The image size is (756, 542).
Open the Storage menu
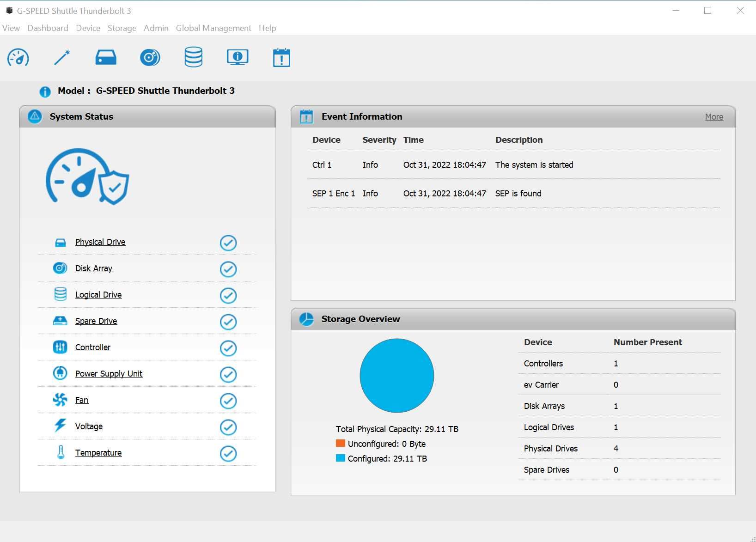[x=122, y=28]
